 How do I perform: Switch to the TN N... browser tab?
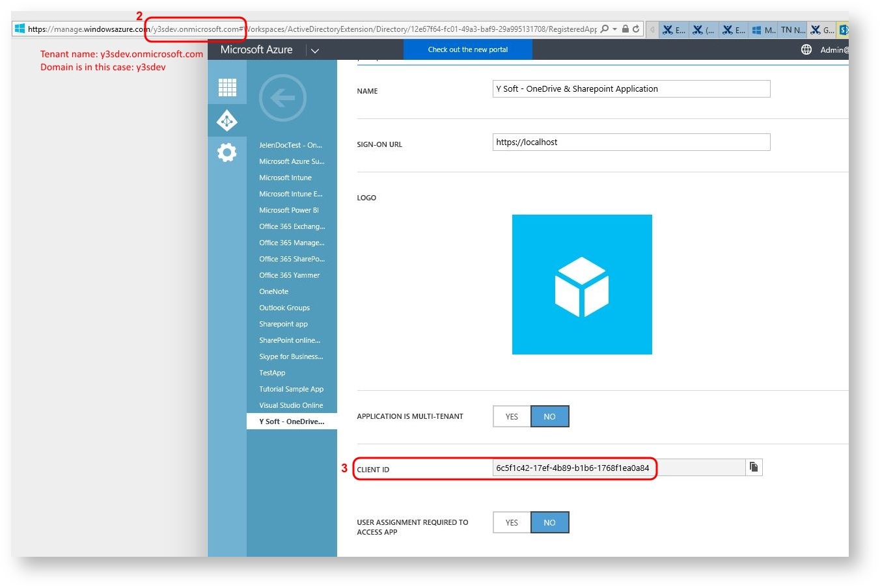point(793,29)
